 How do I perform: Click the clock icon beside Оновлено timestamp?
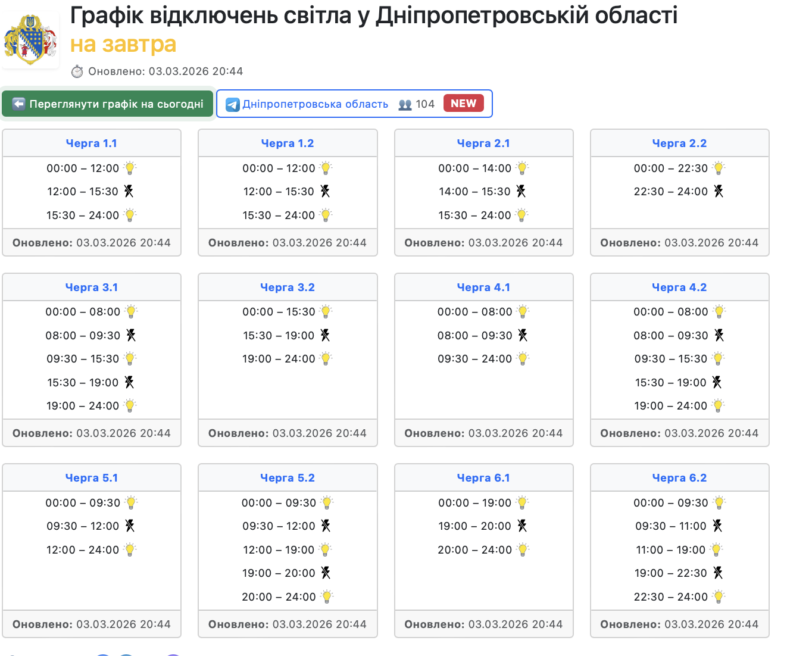(x=77, y=71)
